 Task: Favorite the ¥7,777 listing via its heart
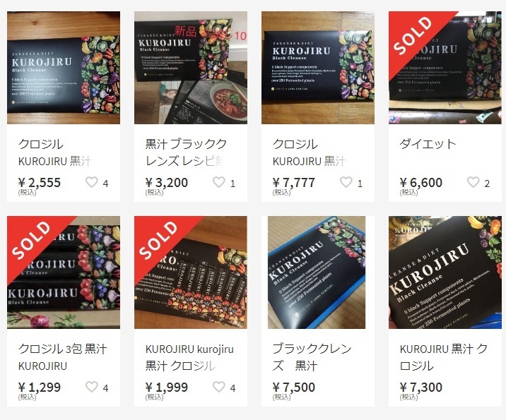pyautogui.click(x=346, y=182)
